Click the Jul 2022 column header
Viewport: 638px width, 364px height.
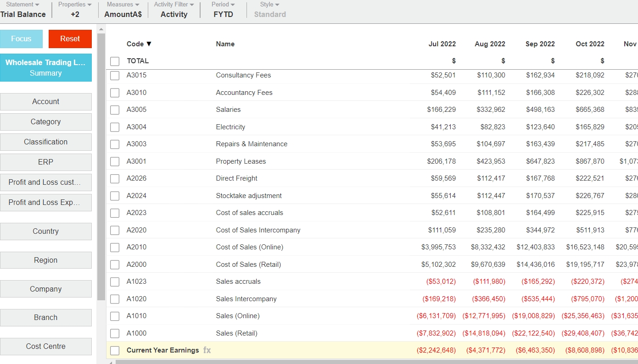coord(442,44)
